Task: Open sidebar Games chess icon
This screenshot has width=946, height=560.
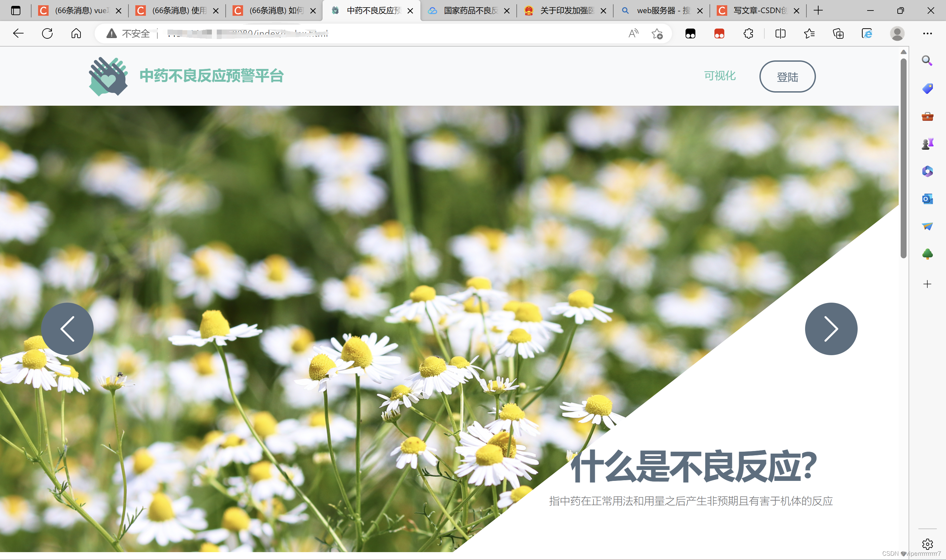Action: (x=928, y=144)
